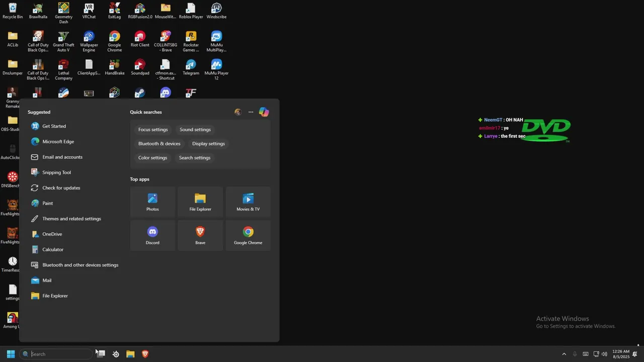This screenshot has height=362, width=644.
Task: Open Movies & TV tile in Top apps
Action: [x=248, y=202]
